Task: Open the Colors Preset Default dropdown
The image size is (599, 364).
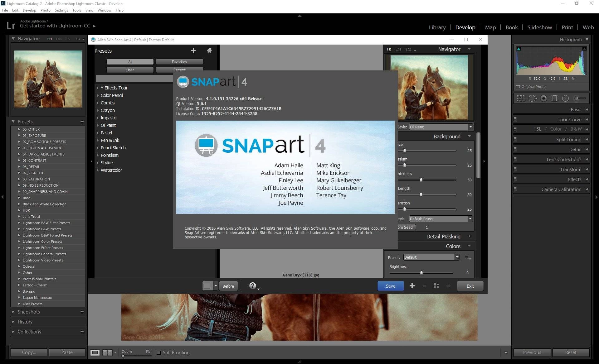Action: point(431,257)
